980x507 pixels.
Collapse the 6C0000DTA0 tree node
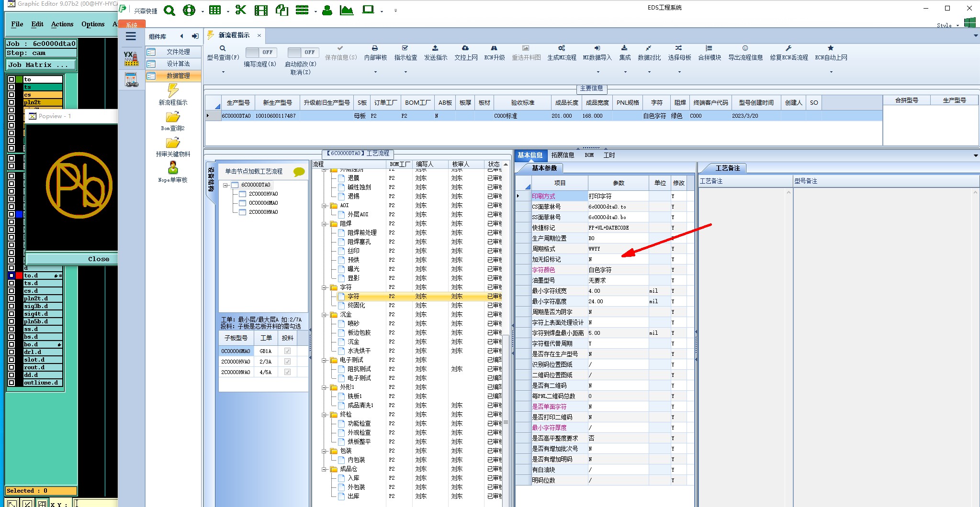(225, 185)
